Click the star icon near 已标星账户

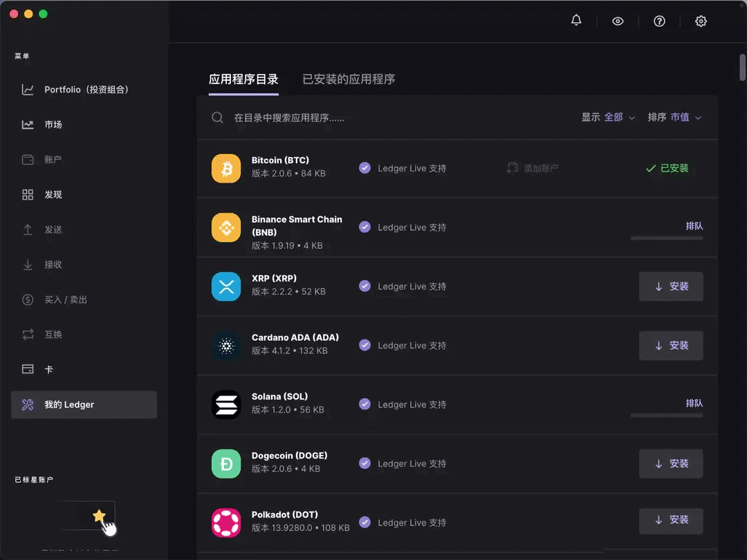tap(99, 514)
